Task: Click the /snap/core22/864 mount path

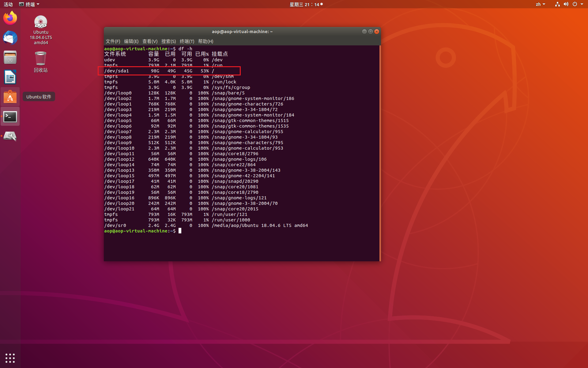Action: [234, 165]
